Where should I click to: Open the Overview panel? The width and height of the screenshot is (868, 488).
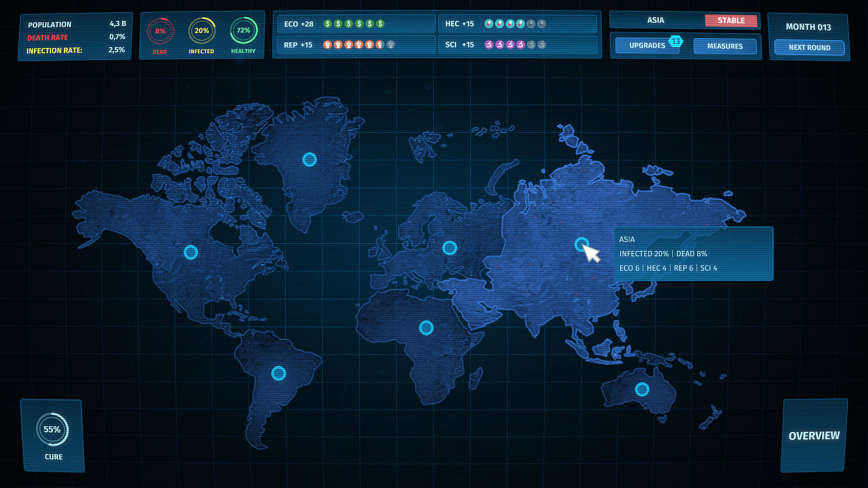point(814,436)
